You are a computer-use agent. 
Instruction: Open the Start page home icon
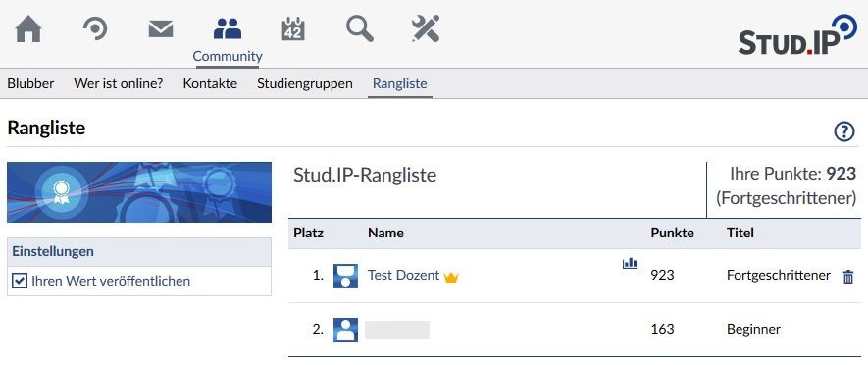(x=28, y=28)
